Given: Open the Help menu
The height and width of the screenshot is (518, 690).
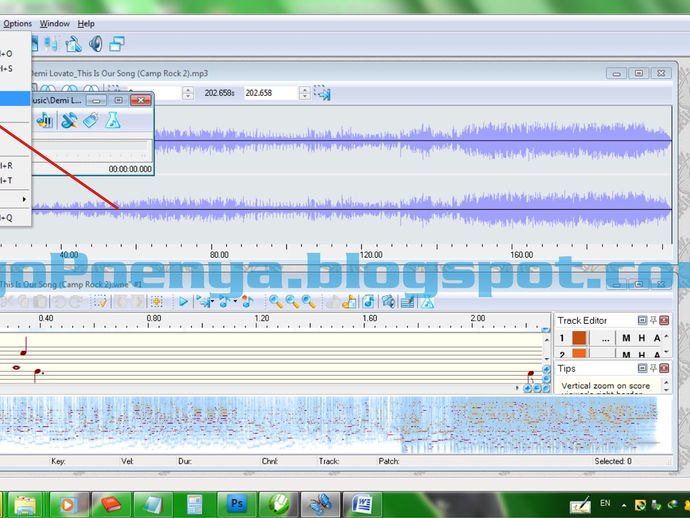Looking at the screenshot, I should pos(86,24).
